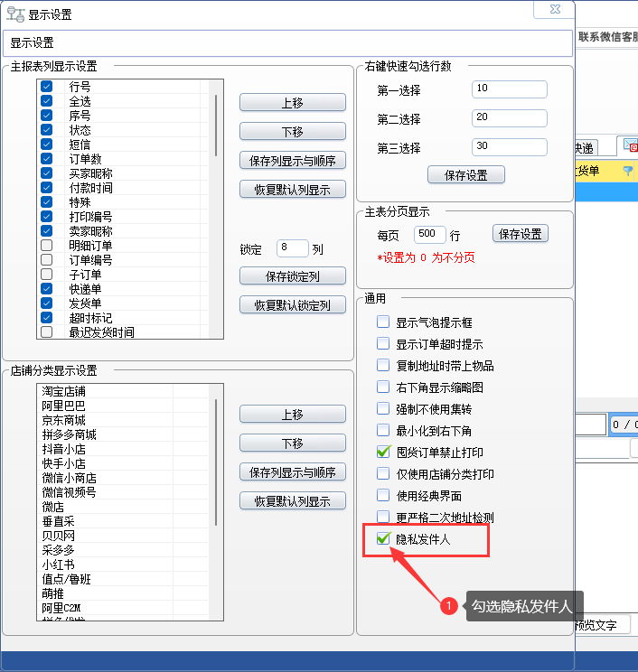This screenshot has height=672, width=638.
Task: Click 保存列显示与顺序 for shop categories
Action: [293, 471]
